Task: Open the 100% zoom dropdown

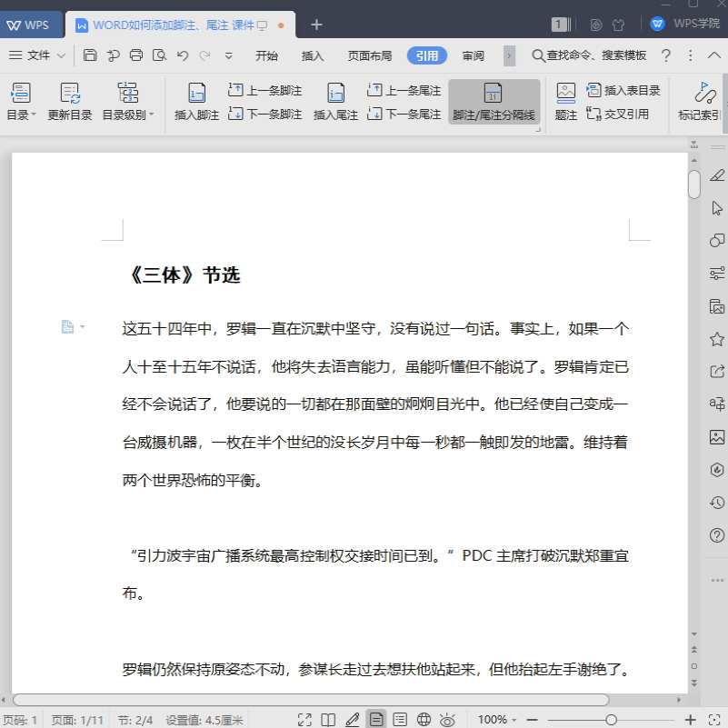Action: [497, 720]
